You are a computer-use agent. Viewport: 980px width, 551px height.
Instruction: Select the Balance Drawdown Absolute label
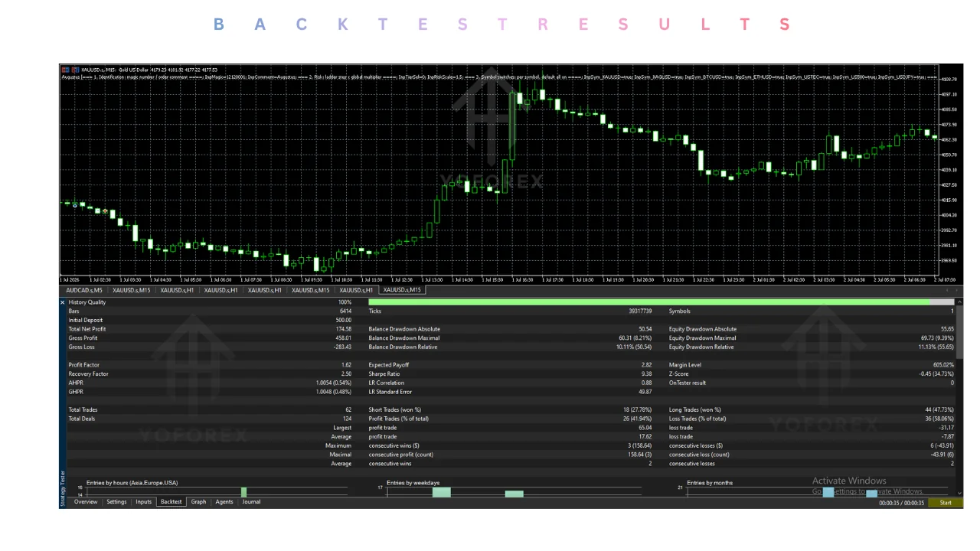click(x=404, y=329)
